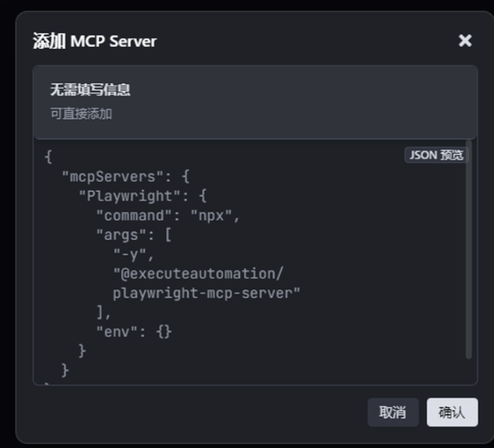Viewport: 494px width, 448px height.
Task: Click the 取消 cancel button
Action: pos(393,412)
